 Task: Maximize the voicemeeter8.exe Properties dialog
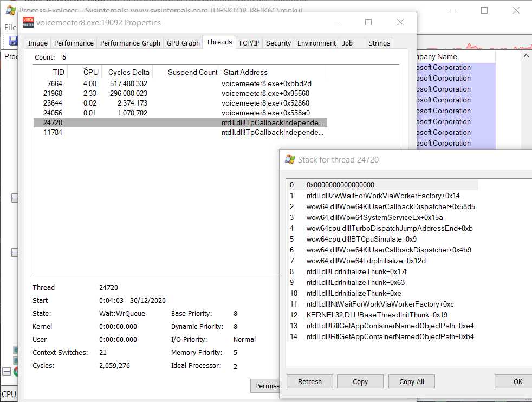click(x=368, y=22)
